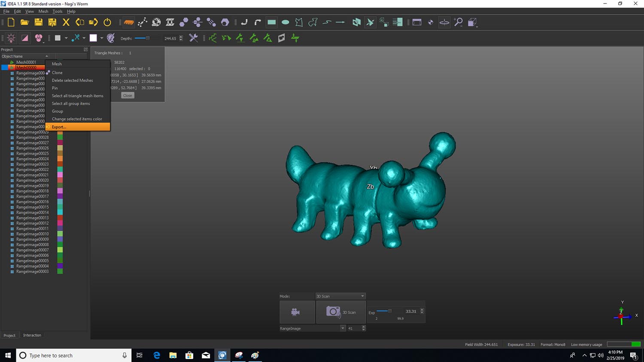Click the Depth value field 244.65
Screen dimensions: 644x362
(x=170, y=38)
